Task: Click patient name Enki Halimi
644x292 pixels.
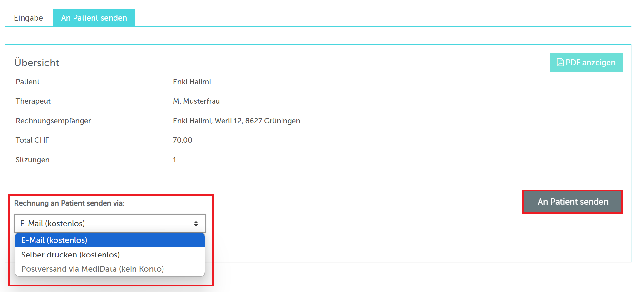Action: [x=192, y=82]
